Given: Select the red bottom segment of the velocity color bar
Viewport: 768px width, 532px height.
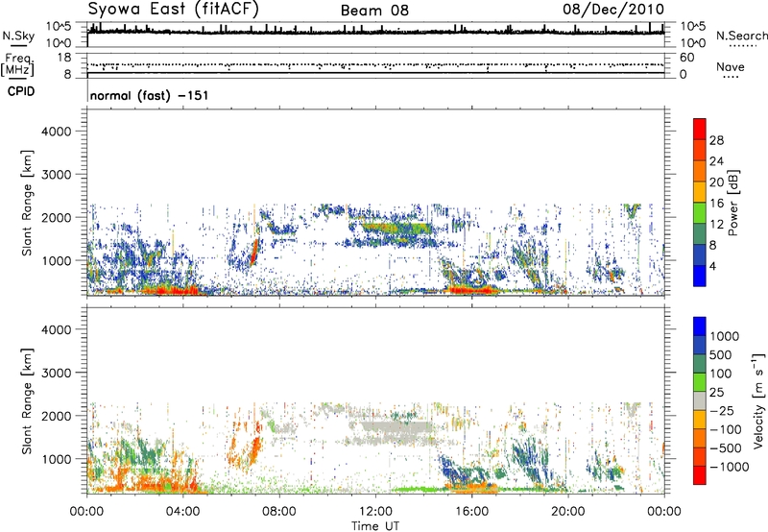Looking at the screenshot, I should [700, 475].
